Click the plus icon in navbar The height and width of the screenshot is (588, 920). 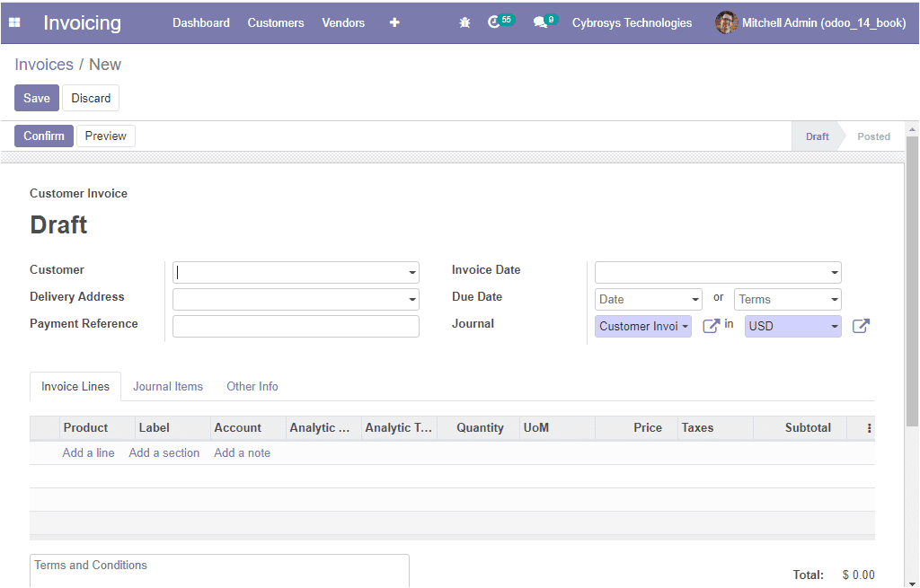tap(394, 22)
